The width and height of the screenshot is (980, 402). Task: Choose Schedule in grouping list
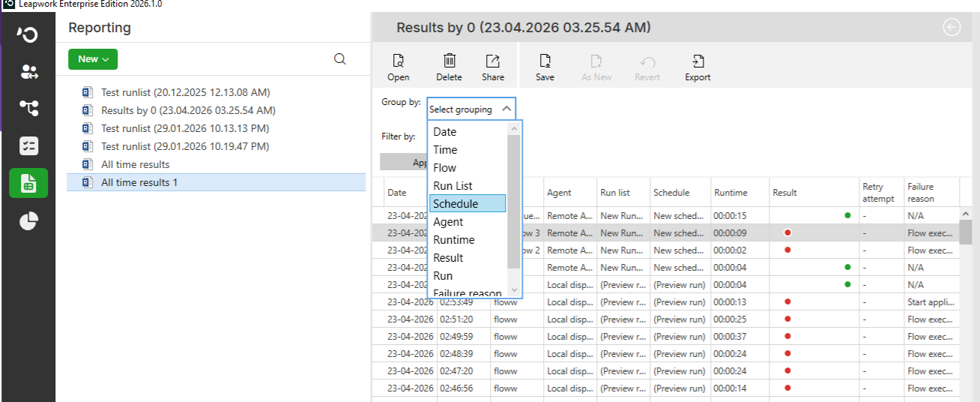pos(468,203)
